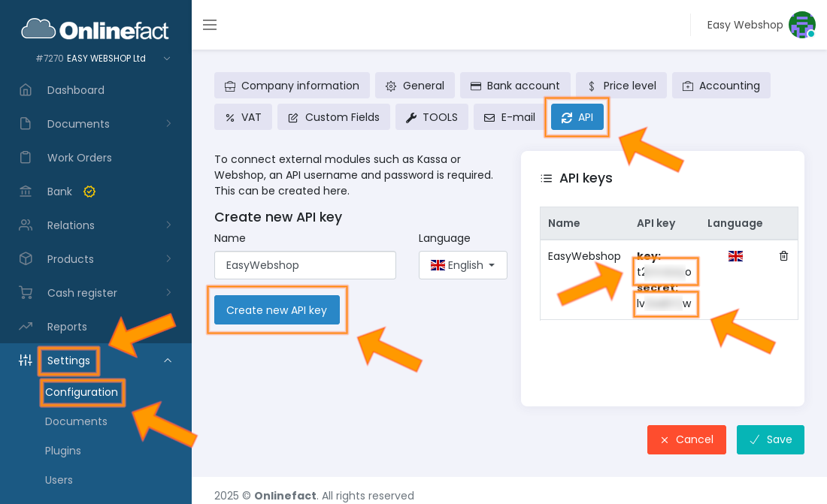Select the VAT settings tab
The image size is (827, 504).
click(x=243, y=117)
